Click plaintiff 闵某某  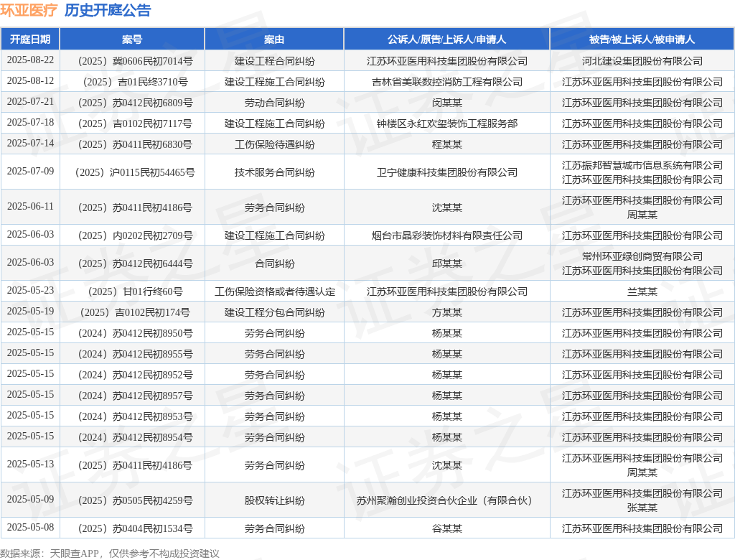tap(447, 103)
